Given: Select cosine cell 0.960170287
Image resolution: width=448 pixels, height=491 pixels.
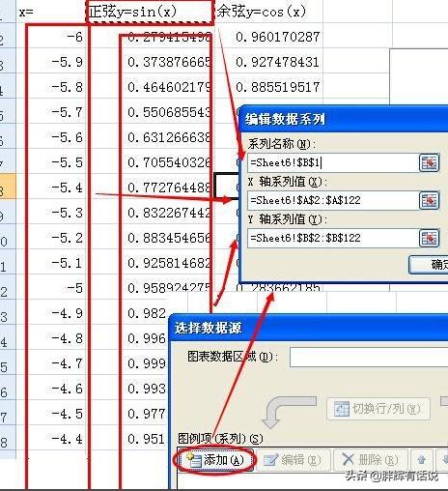Looking at the screenshot, I should pyautogui.click(x=268, y=37).
